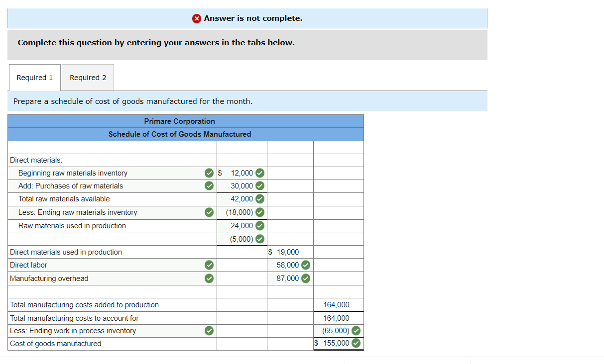
Task: Click checkmark beside Less: Ending work in process label
Action: (209, 331)
